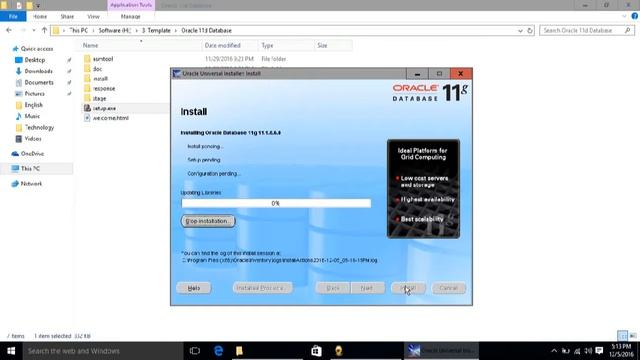Expand the address bar history dropdown
Viewport: 640px width, 360px height.
[520, 31]
